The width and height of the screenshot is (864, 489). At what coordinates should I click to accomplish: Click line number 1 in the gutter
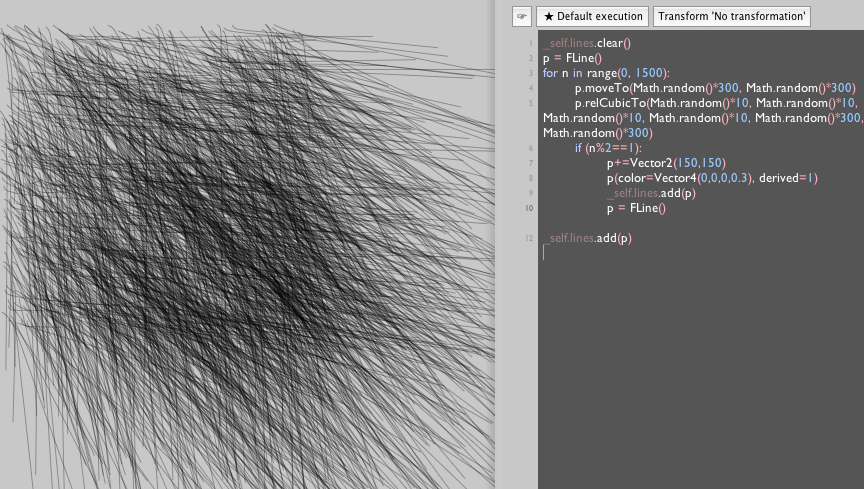[530, 45]
